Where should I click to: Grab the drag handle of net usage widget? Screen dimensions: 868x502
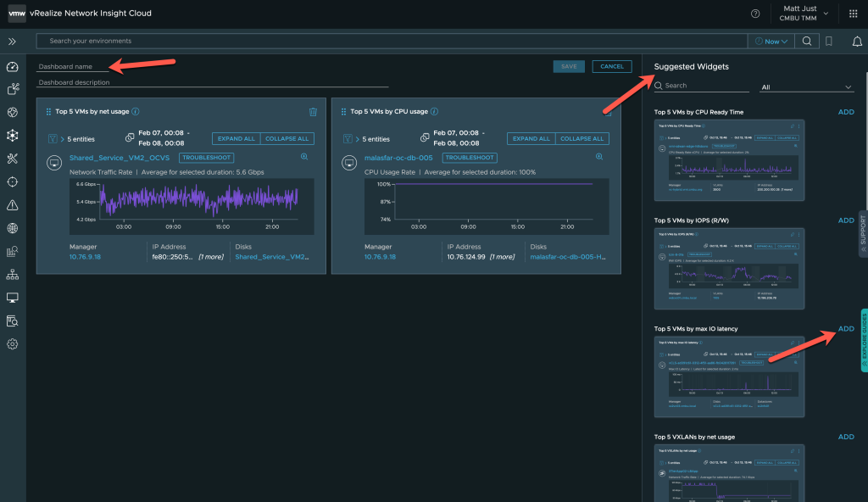tap(48, 111)
